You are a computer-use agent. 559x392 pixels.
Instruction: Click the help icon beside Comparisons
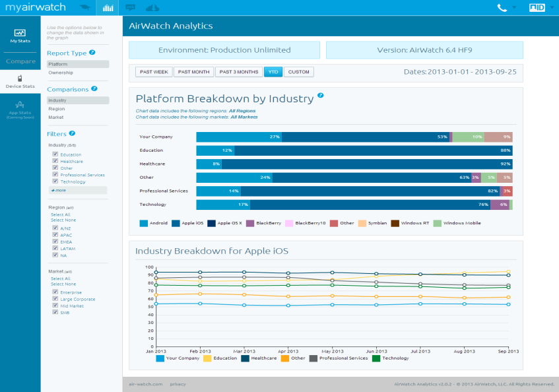click(94, 88)
